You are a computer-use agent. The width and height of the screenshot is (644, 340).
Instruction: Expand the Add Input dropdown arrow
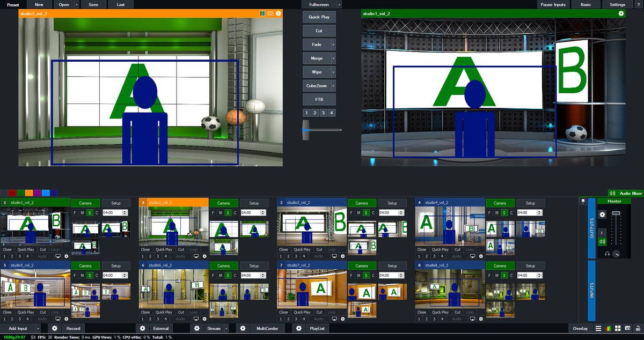coord(38,328)
